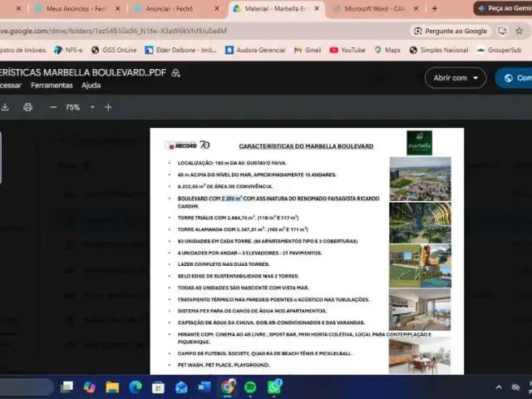Click the sports court collage photo

(x=420, y=266)
